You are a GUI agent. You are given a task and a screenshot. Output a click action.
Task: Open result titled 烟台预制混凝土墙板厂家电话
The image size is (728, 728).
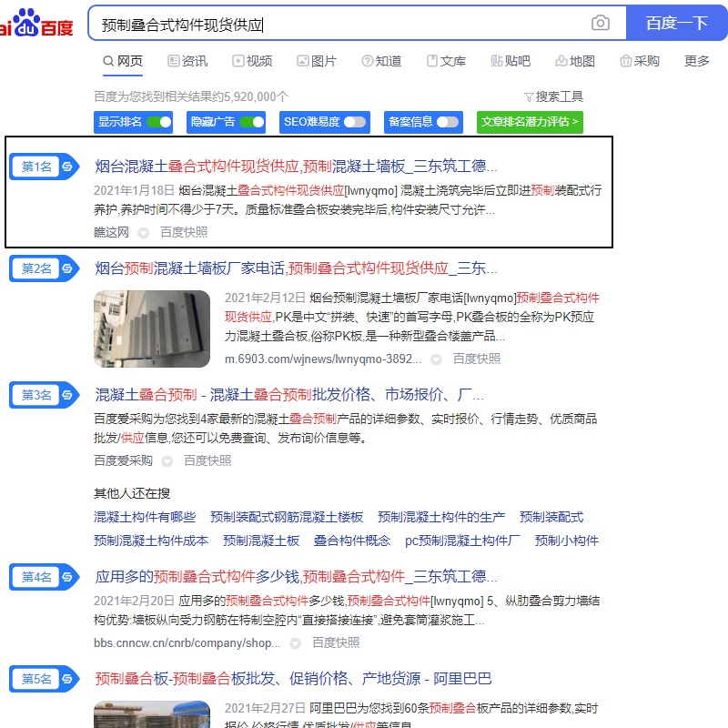[x=297, y=268]
